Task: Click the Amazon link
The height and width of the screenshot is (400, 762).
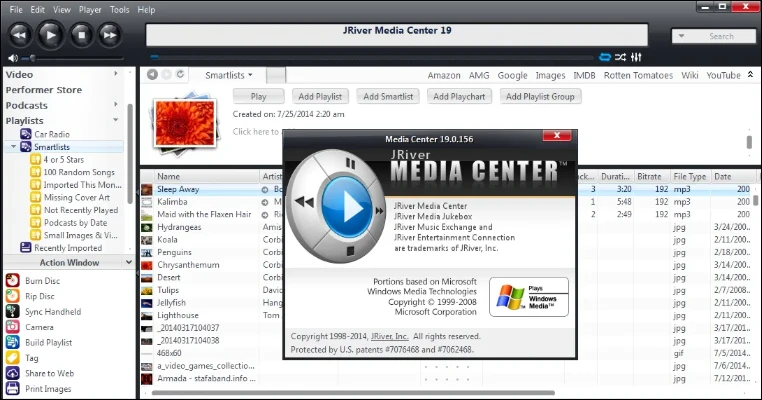Action: [444, 75]
